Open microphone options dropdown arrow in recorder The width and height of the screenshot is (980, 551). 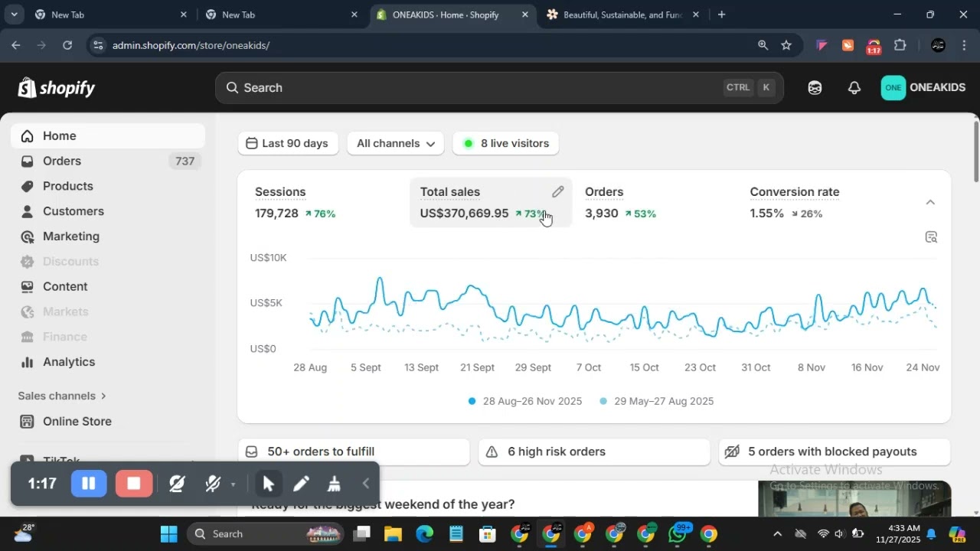233,484
